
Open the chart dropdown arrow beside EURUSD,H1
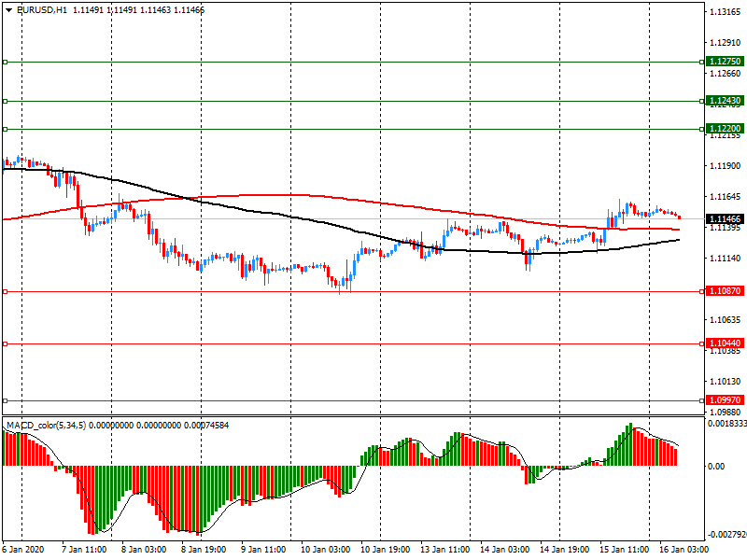8,9
